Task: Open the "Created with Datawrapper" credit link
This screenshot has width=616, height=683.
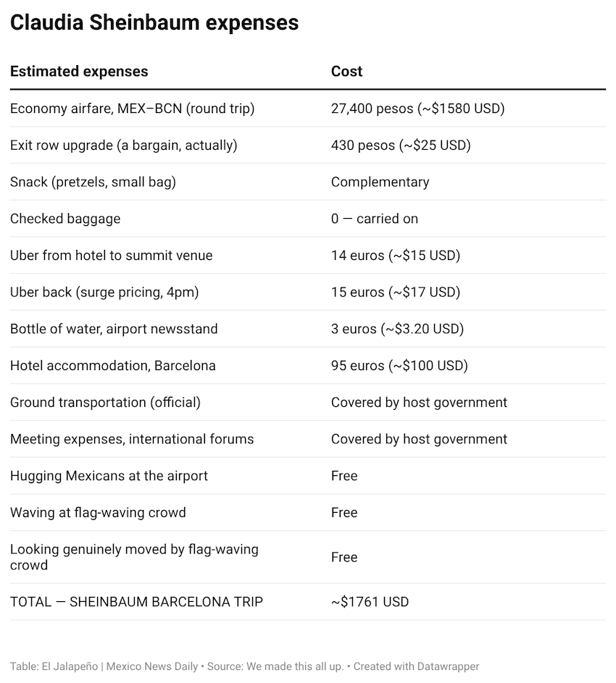Action: tap(416, 666)
